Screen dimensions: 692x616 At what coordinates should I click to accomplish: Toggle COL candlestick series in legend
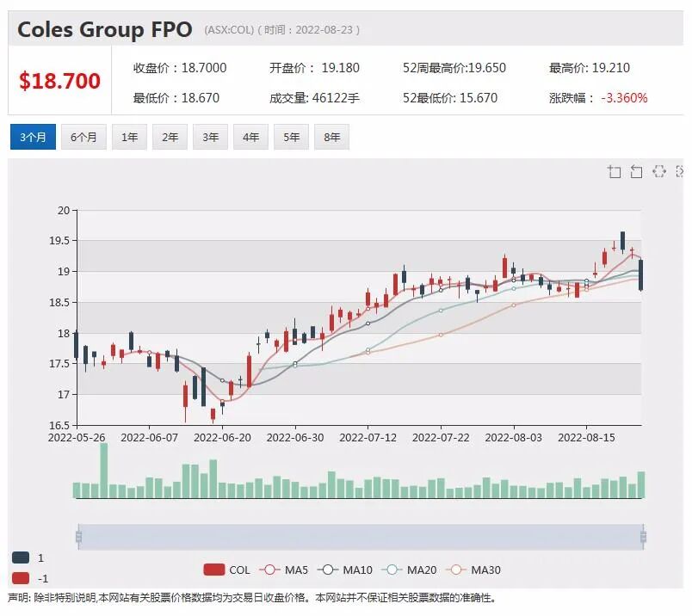tap(226, 570)
